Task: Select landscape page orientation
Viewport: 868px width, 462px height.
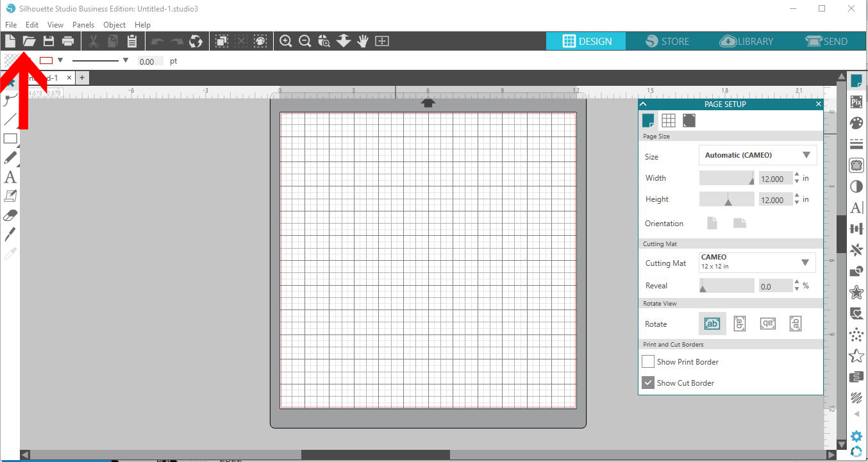Action: (x=740, y=223)
